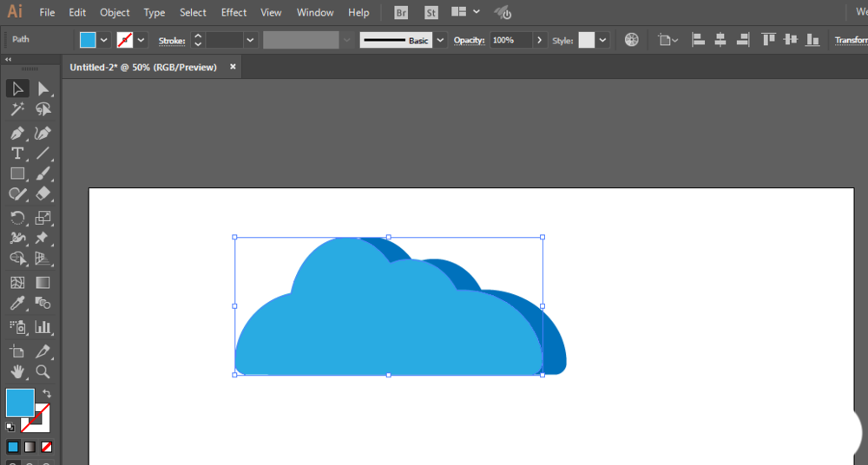Select the Zoom magnifier tool
Screen dimensions: 868x465
(x=43, y=371)
